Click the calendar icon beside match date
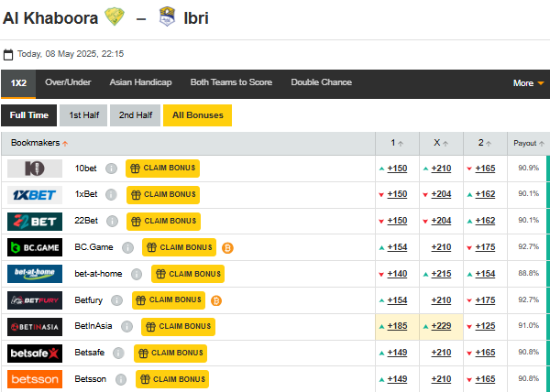 click(x=8, y=55)
